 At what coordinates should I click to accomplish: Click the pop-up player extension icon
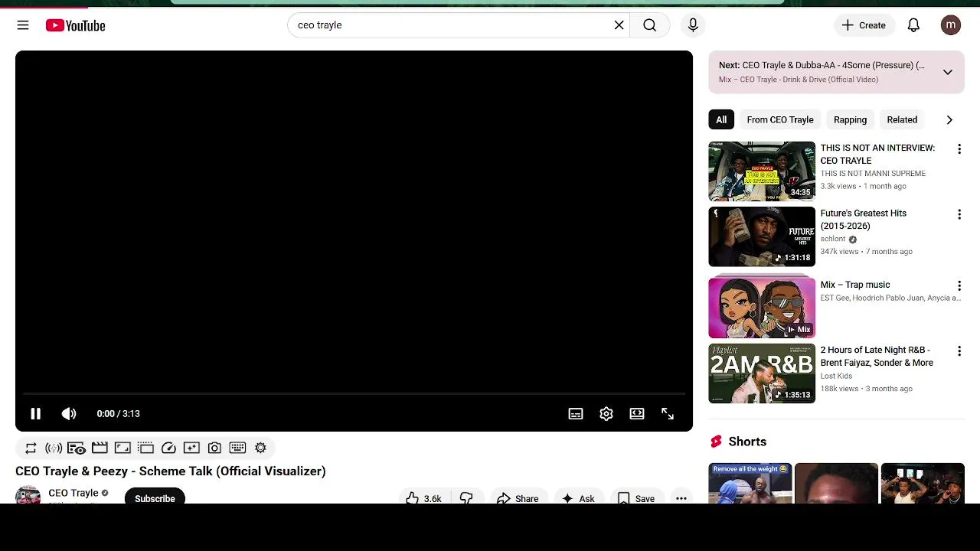(x=145, y=448)
